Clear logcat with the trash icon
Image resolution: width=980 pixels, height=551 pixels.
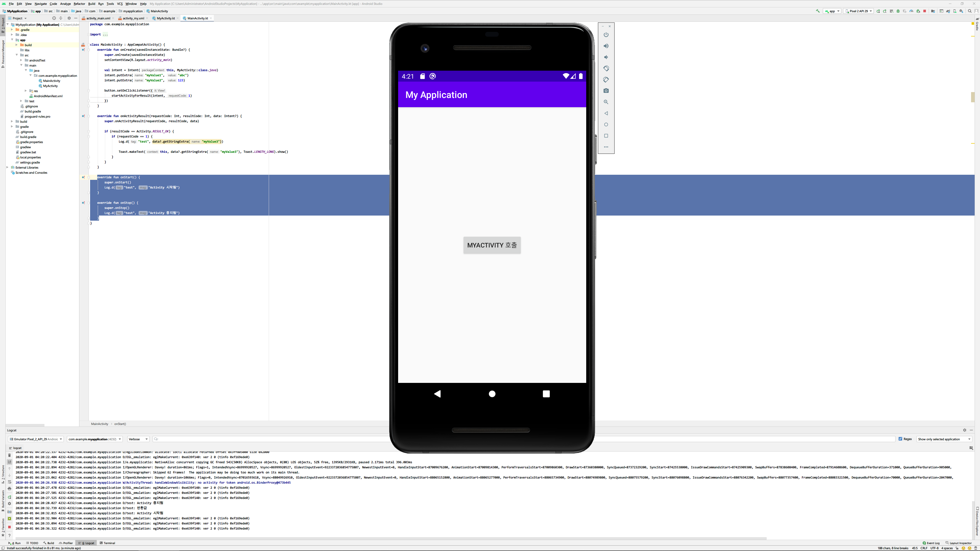click(x=9, y=455)
